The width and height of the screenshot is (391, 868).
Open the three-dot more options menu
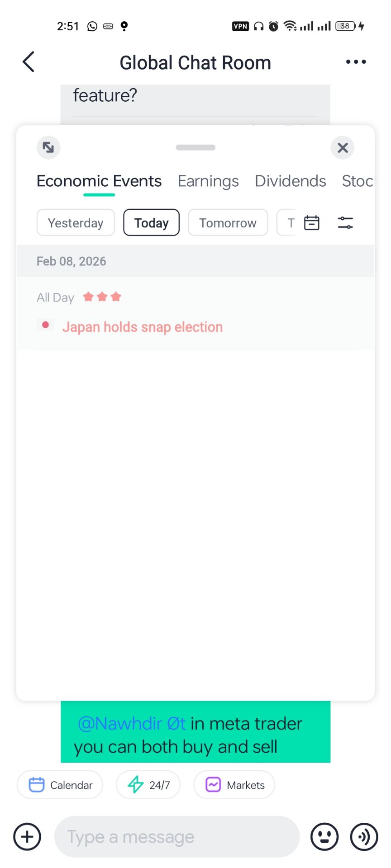click(356, 62)
